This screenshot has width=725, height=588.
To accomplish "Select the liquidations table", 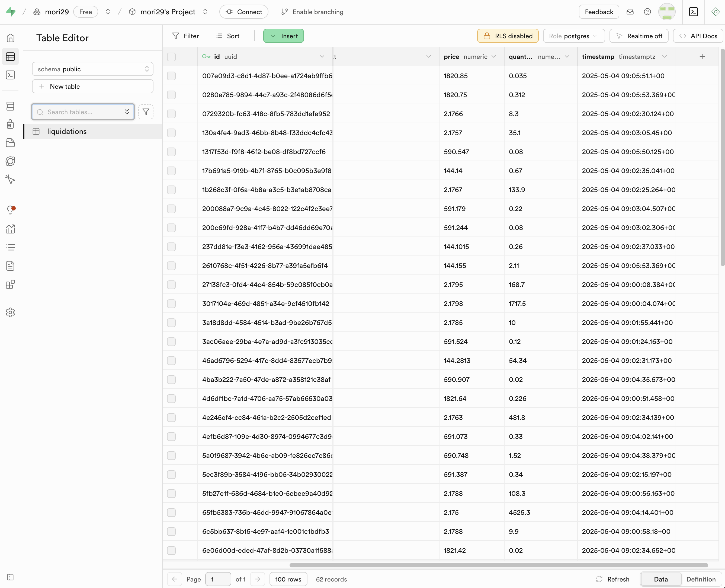I will coord(67,132).
